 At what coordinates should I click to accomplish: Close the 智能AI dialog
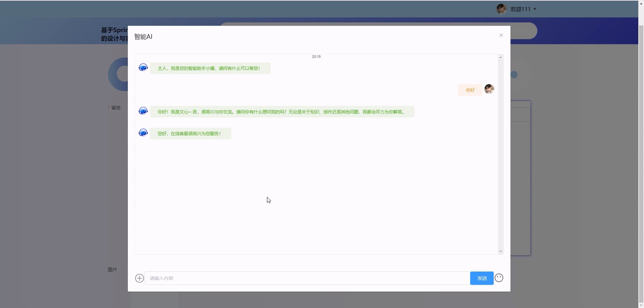tap(501, 35)
